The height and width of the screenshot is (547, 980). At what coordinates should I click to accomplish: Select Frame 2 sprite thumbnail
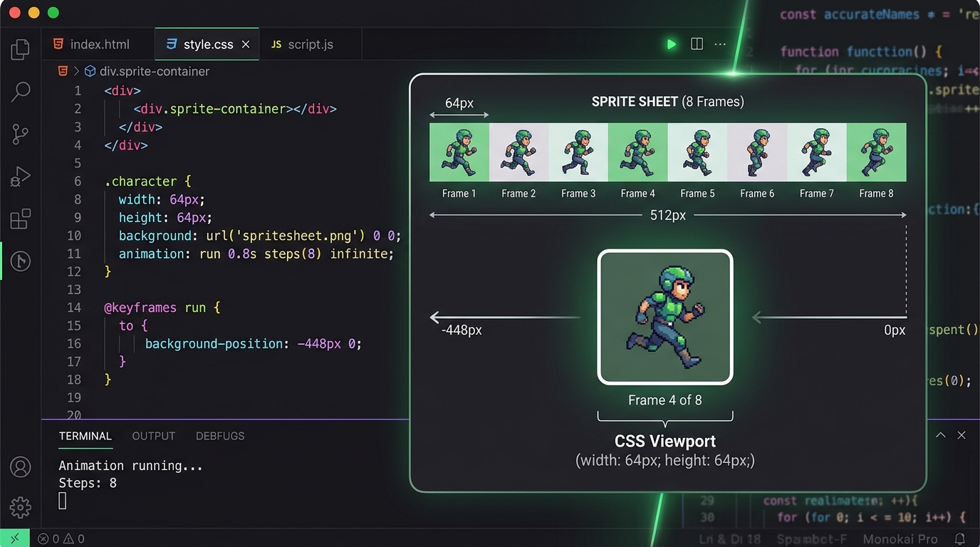pos(518,152)
